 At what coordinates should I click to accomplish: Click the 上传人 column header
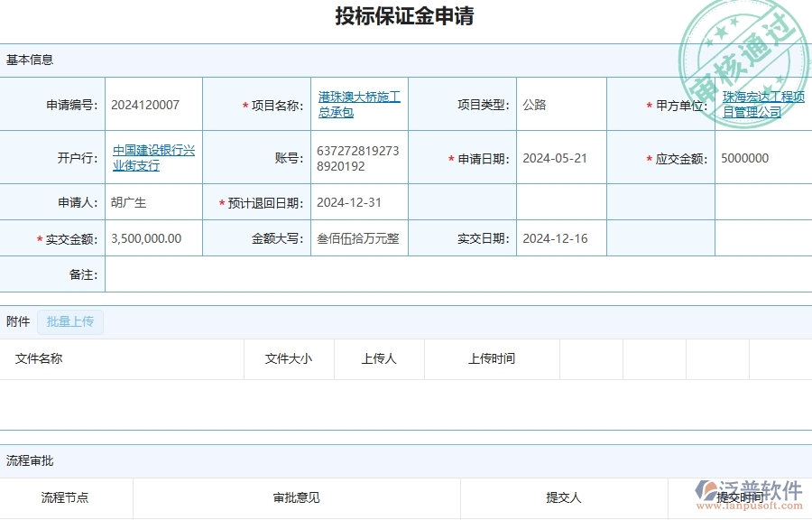click(x=377, y=358)
